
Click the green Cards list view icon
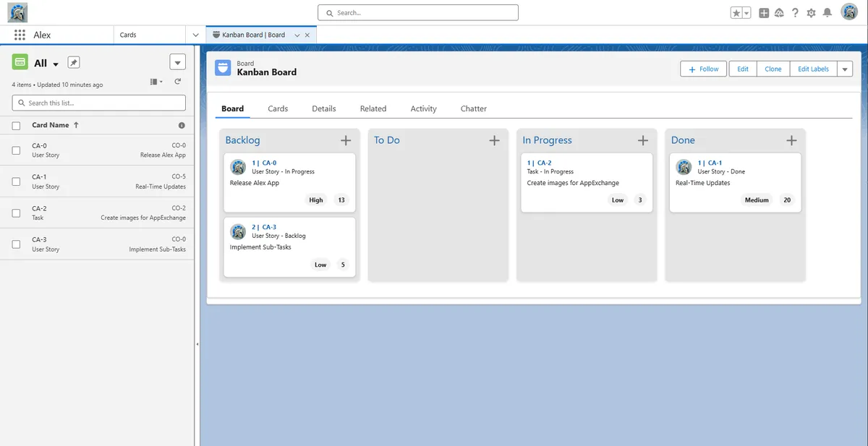pos(20,62)
